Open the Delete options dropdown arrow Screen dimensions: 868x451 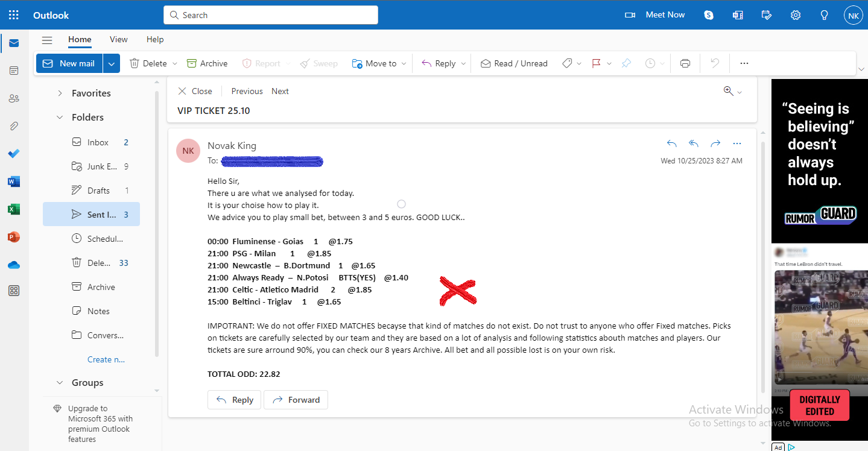point(175,63)
